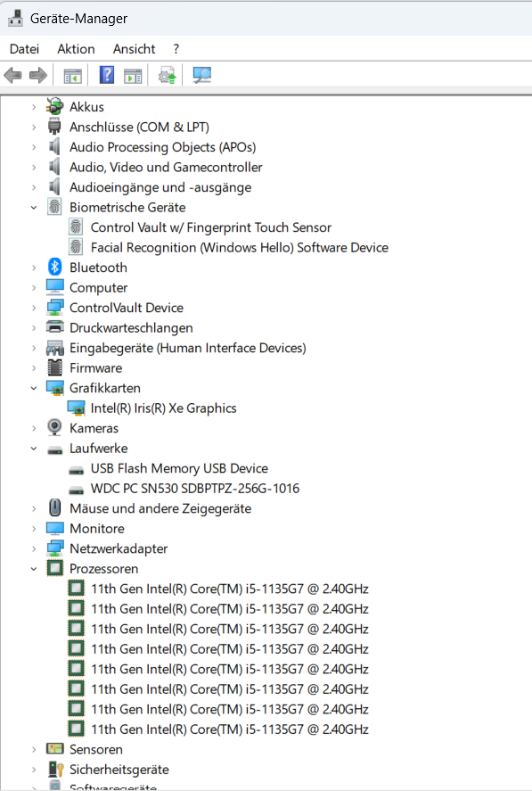This screenshot has width=532, height=791.
Task: Expand the Akkus category
Action: (34, 107)
